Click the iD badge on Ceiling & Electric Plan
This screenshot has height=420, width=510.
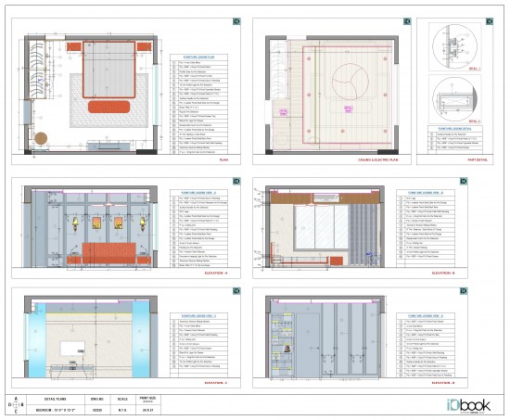[x=407, y=21]
